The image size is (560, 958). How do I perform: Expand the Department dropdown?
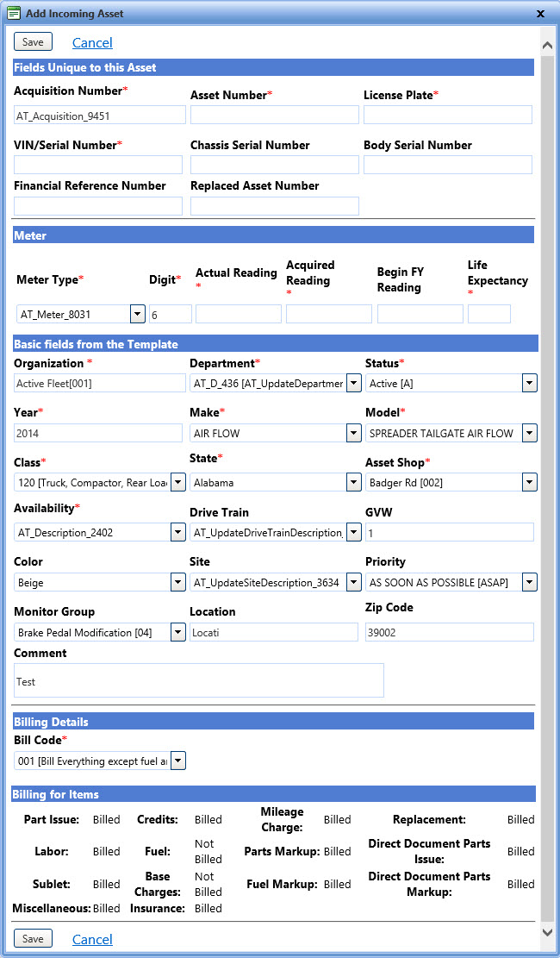[x=353, y=383]
